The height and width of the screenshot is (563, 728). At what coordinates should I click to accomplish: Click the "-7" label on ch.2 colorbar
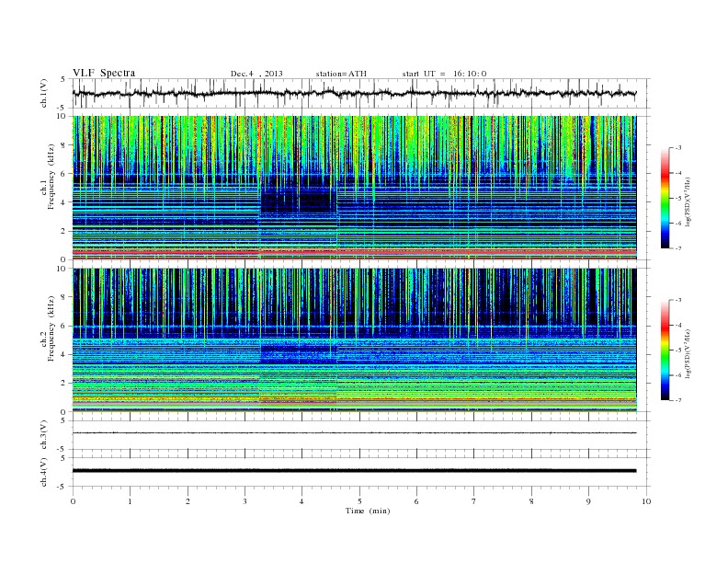[x=678, y=400]
